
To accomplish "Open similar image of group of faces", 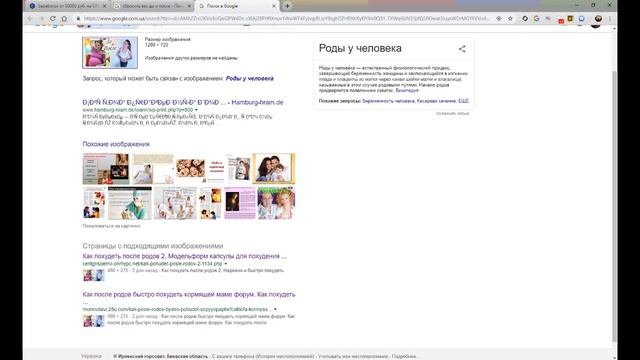I will (191, 169).
